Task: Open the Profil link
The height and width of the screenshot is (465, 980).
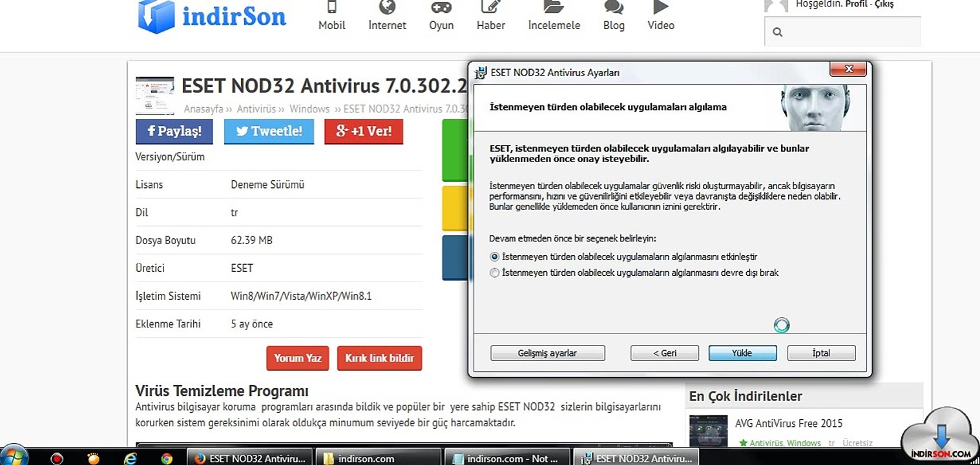Action: coord(856,4)
